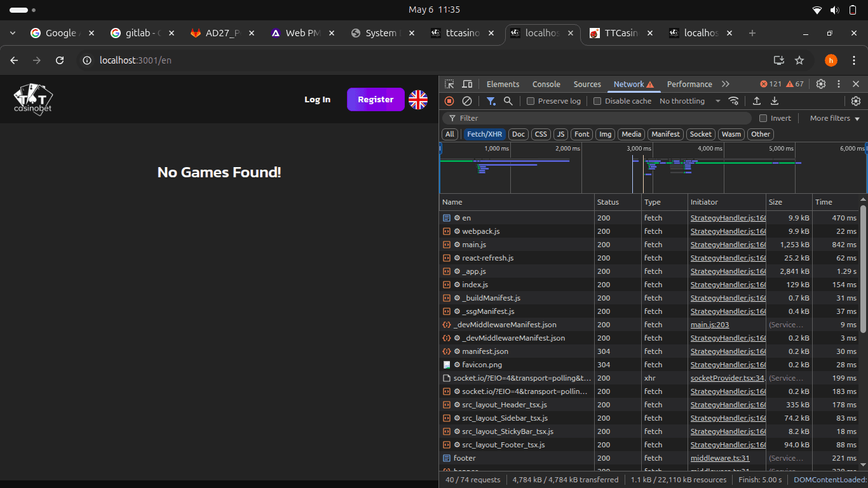Click the network filter funnel icon
Viewport: 868px width, 488px height.
click(x=491, y=101)
